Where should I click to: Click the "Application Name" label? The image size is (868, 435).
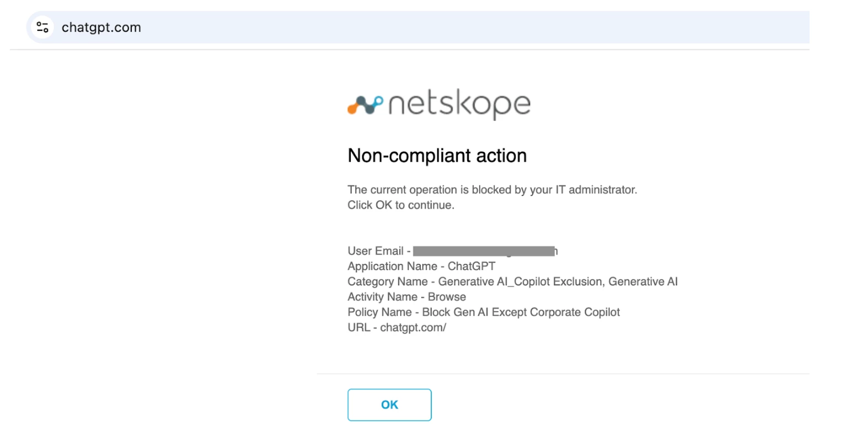[392, 267]
